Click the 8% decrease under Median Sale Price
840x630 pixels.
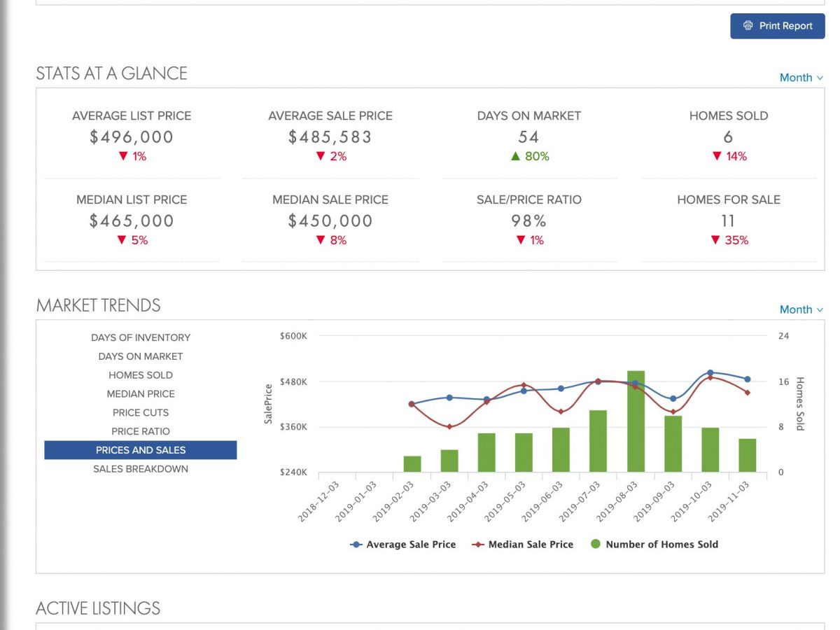pyautogui.click(x=330, y=240)
